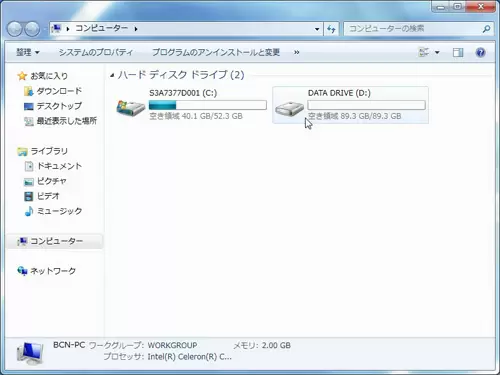Open Help with the blue question mark icon
This screenshot has width=500, height=375.
click(x=480, y=52)
